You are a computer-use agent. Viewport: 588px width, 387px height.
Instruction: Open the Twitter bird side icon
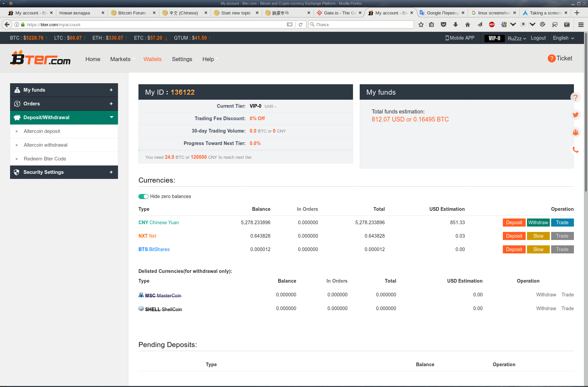[576, 115]
